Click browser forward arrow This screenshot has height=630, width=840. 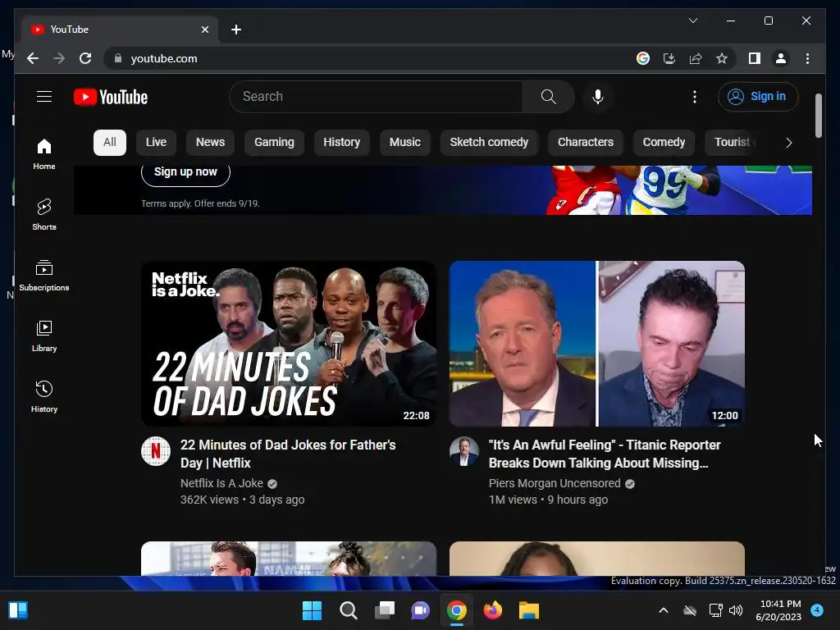(x=59, y=58)
